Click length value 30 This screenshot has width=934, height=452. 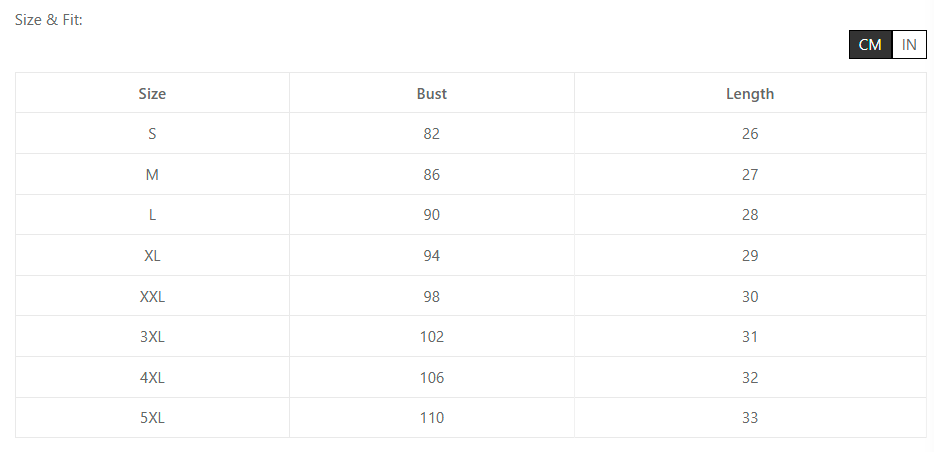coord(750,297)
